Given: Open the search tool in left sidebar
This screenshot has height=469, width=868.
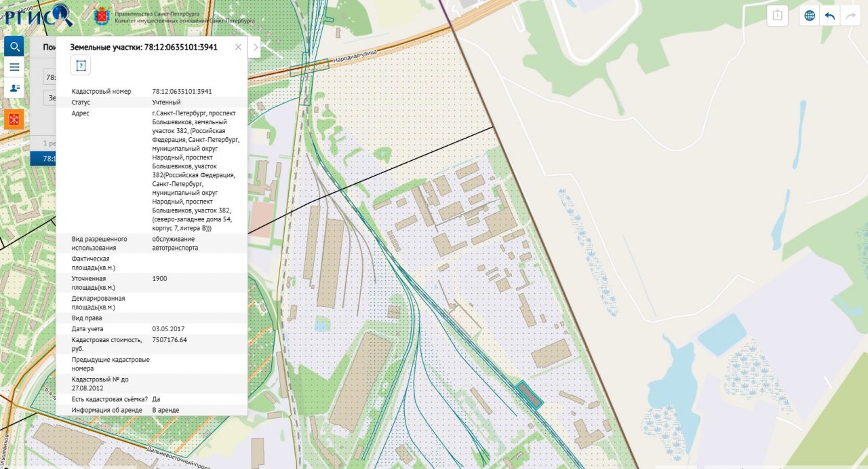Looking at the screenshot, I should click(x=14, y=47).
